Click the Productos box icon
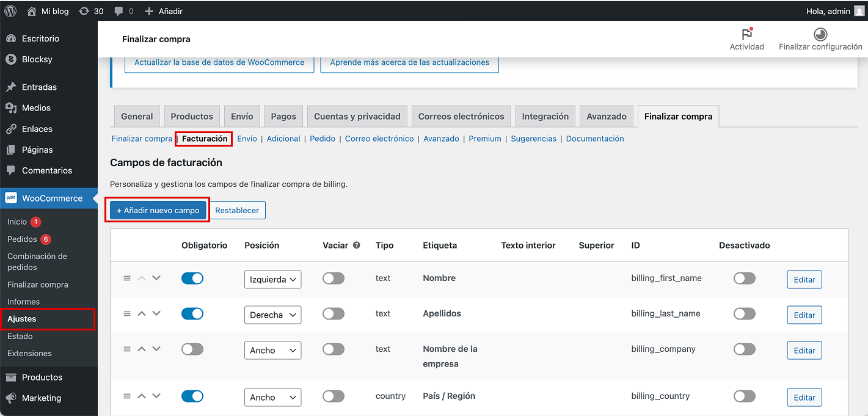Viewport: 868px width, 416px height. pyautogui.click(x=11, y=377)
